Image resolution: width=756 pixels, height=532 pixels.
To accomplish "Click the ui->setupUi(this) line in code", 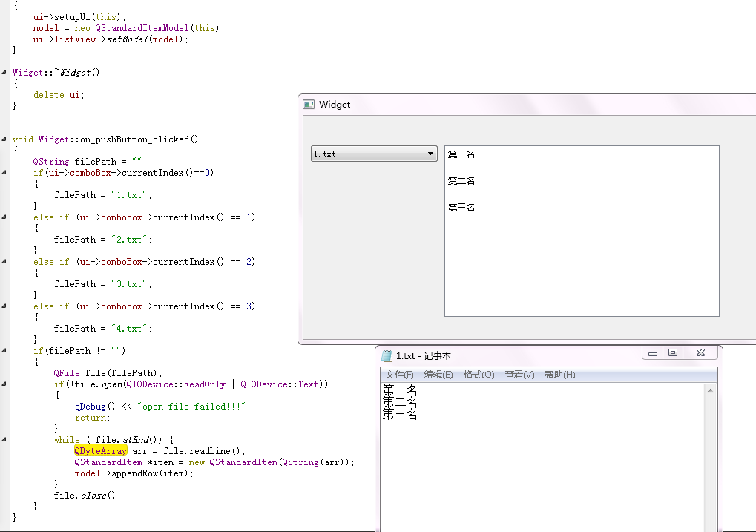I will pos(79,17).
